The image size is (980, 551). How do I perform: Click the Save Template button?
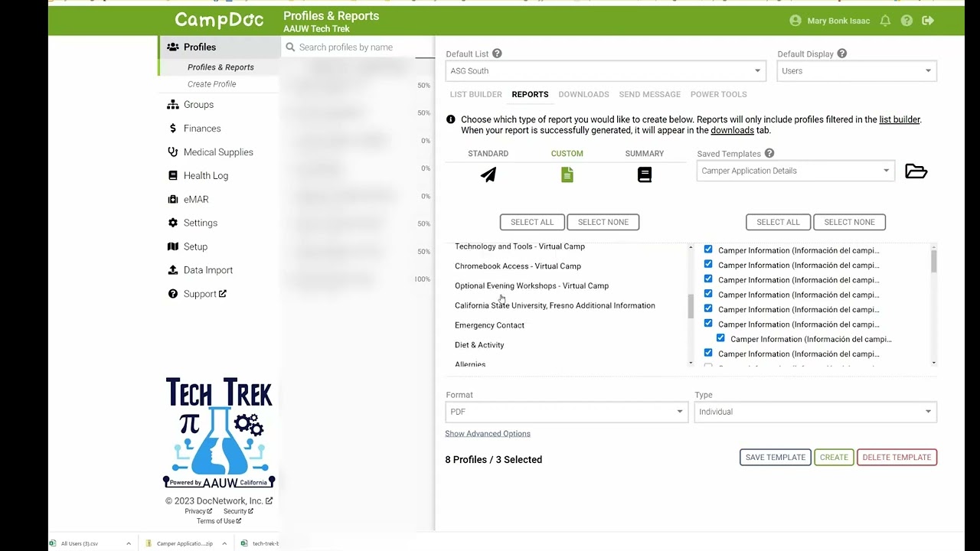[x=776, y=458]
